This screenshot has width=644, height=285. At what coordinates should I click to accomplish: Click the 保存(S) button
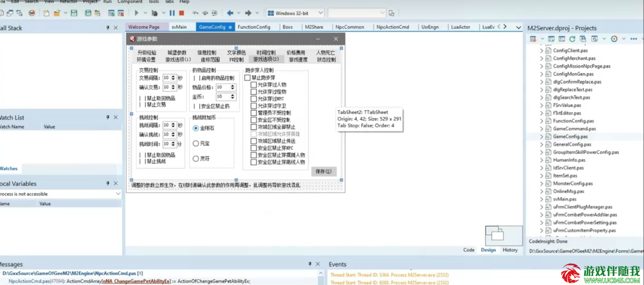[324, 171]
